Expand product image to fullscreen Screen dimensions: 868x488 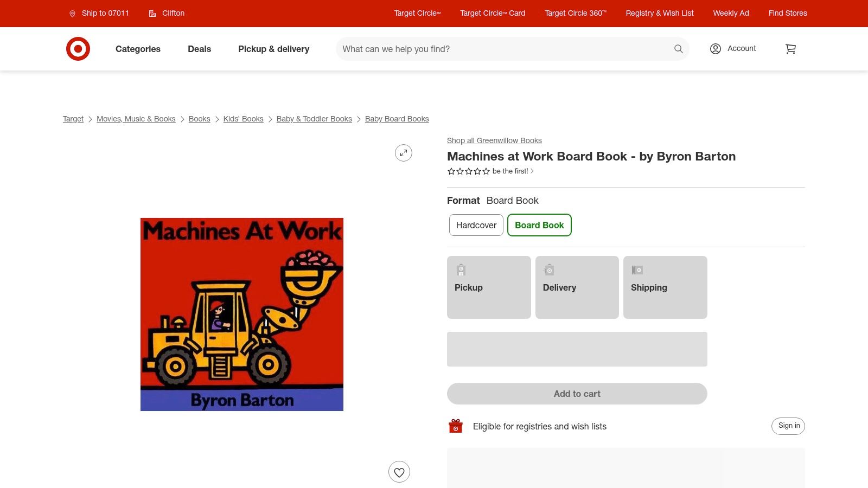[404, 153]
